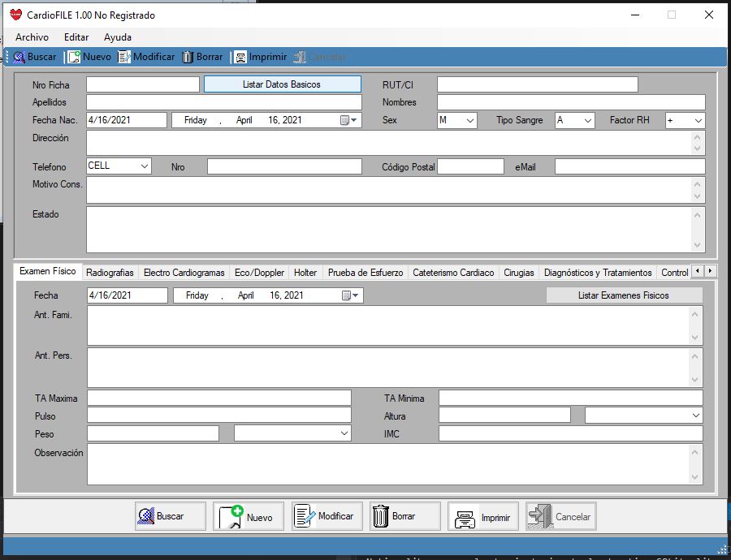Switch to the Cateterismo Cardiaco tab

click(453, 273)
